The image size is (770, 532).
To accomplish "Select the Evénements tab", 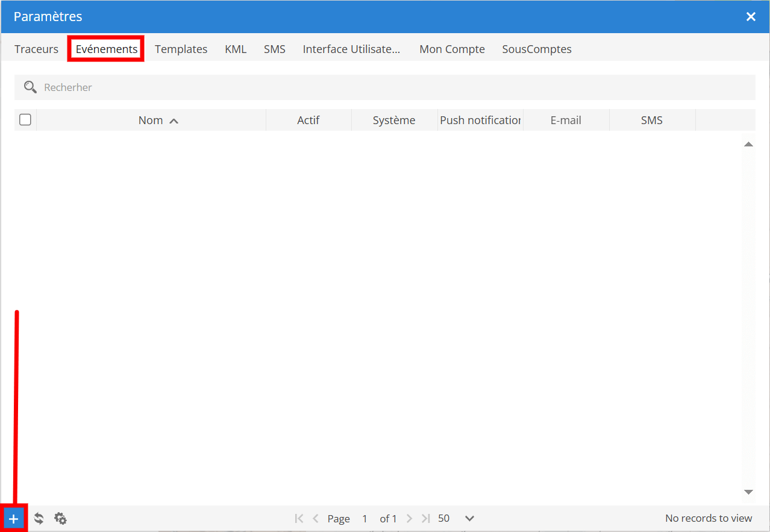I will pos(107,49).
